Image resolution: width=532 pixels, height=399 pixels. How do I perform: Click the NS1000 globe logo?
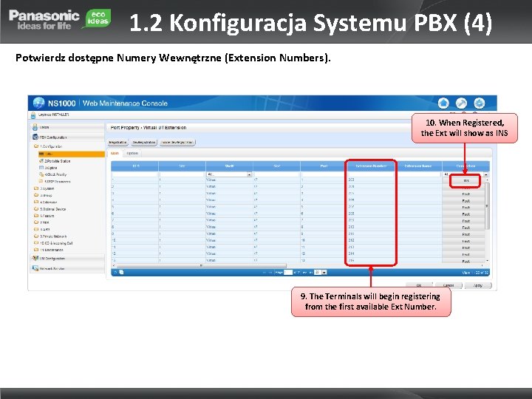click(x=38, y=103)
